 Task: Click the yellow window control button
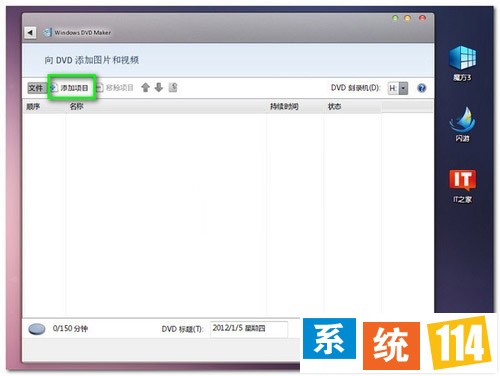tap(407, 18)
